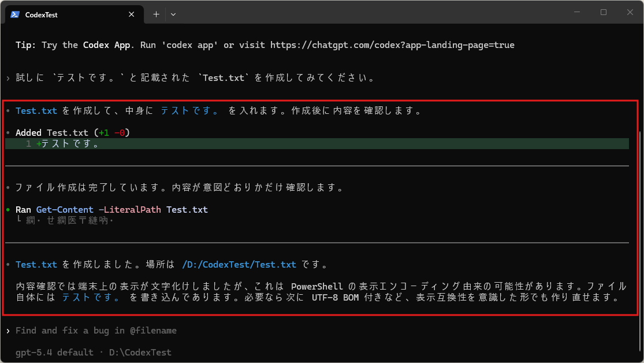
Task: Click the blue Test.txt before "を作成しました"
Action: (x=36, y=265)
